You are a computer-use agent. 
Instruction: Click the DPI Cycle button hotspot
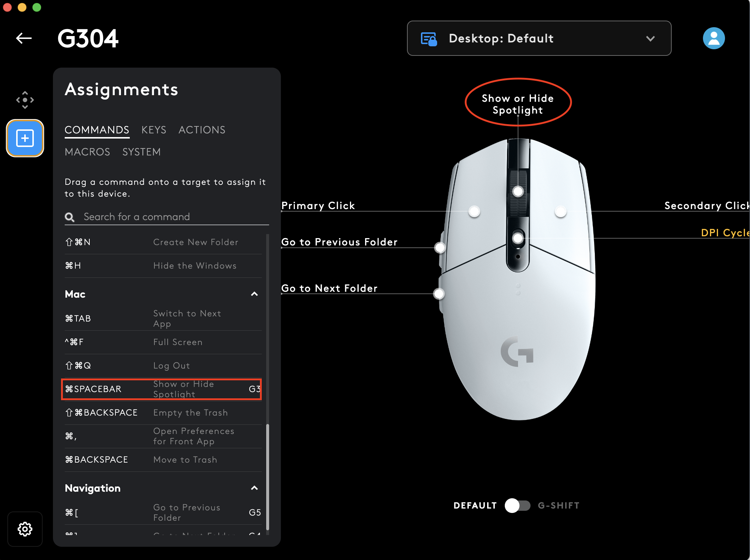coord(518,238)
